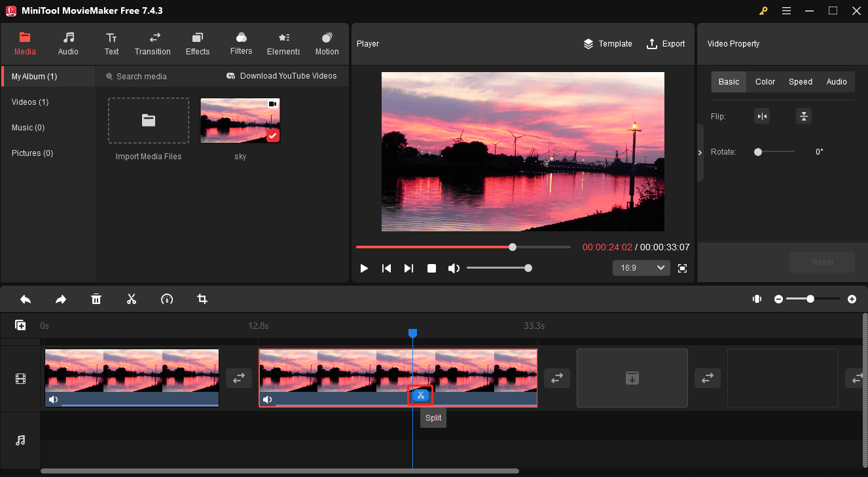Switch to Audio property tab

837,82
